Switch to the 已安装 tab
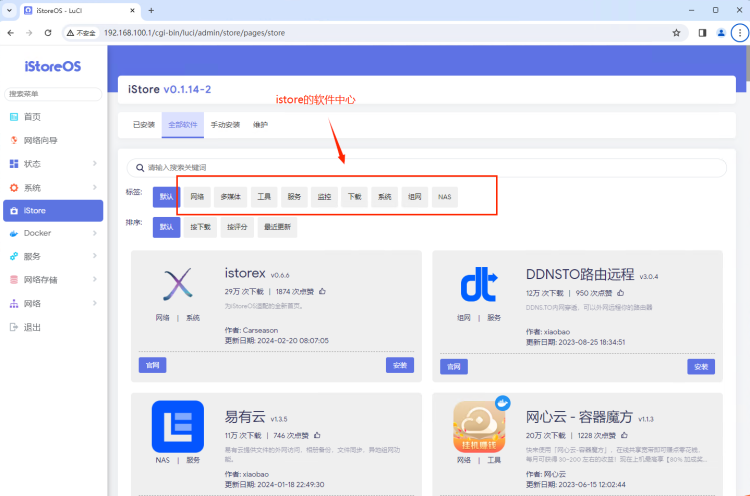Image resolution: width=750 pixels, height=496 pixels. [x=143, y=125]
